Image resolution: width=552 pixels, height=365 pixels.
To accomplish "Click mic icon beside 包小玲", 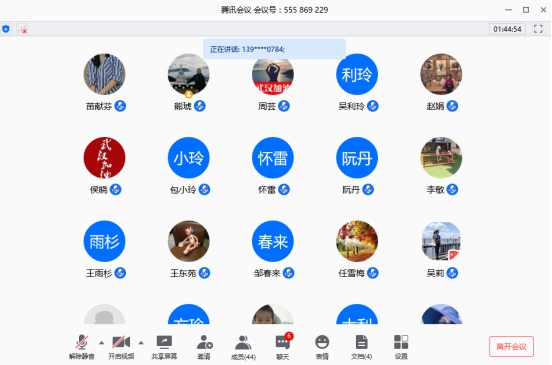I will coord(204,189).
